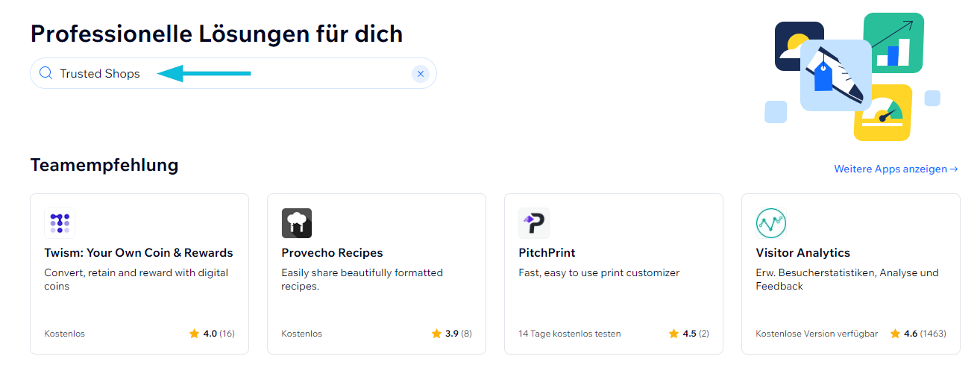Click the Teamempfehlung section heading

(104, 165)
